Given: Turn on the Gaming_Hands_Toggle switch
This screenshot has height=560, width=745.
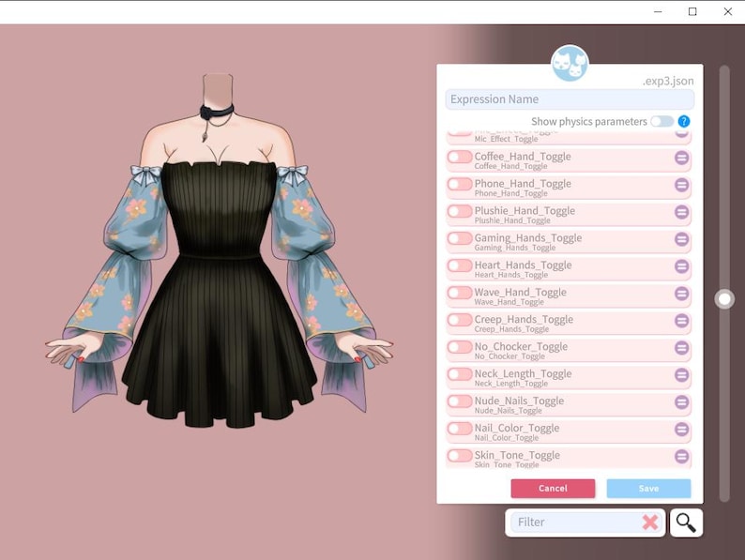Looking at the screenshot, I should (x=460, y=238).
